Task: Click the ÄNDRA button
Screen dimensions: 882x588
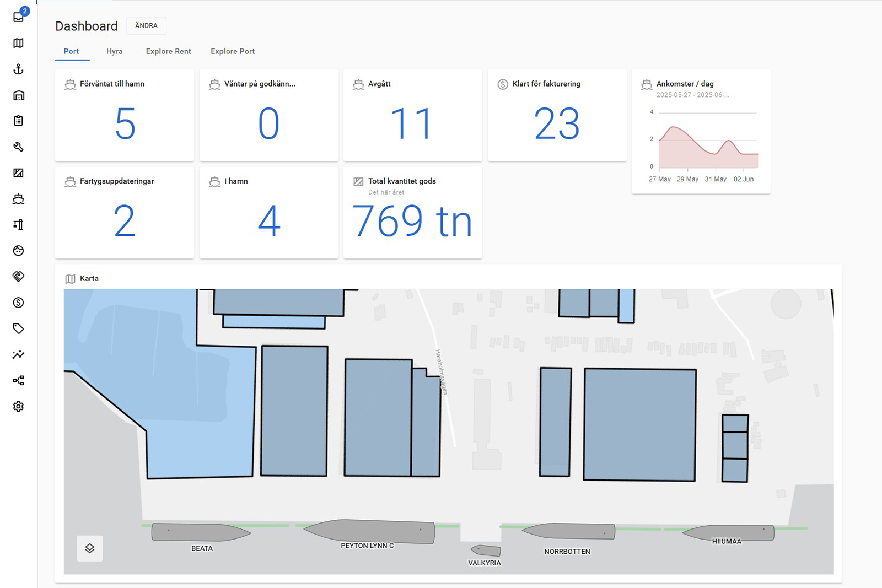Action: [146, 26]
